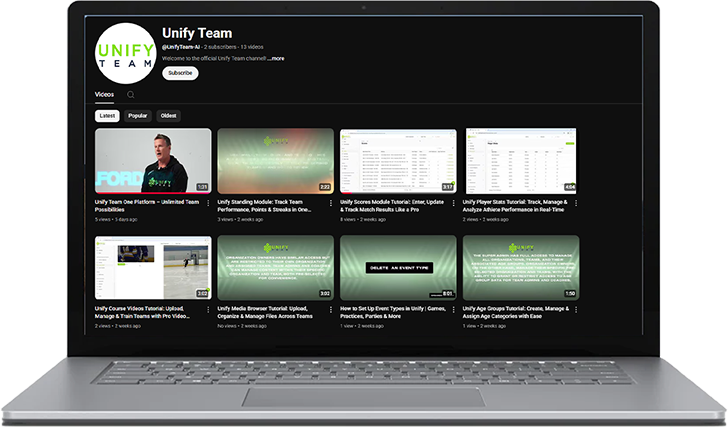Screen dimensions: 728x427
Task: Play the 2:22 Standing Module video thumbnail
Action: (276, 161)
